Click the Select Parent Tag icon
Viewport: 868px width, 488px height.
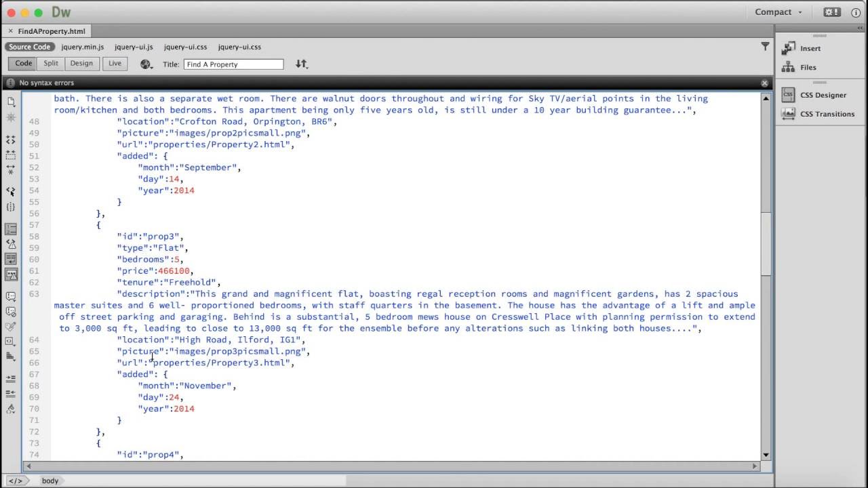pos(11,192)
